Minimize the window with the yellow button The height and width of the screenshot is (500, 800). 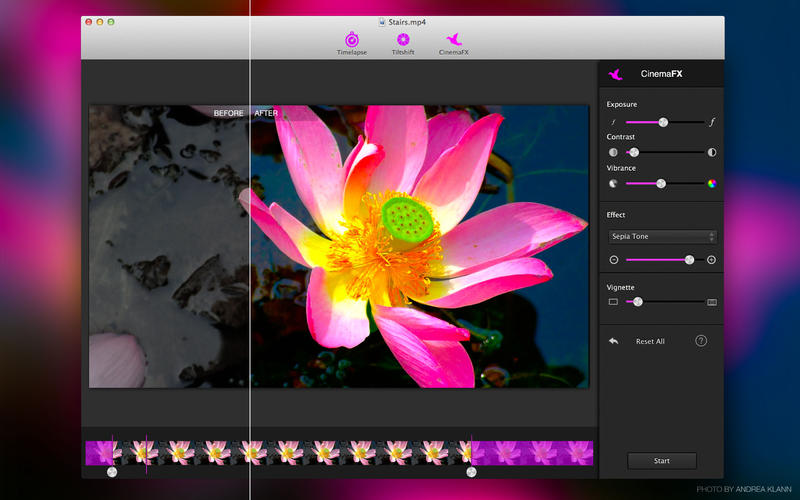coord(99,22)
